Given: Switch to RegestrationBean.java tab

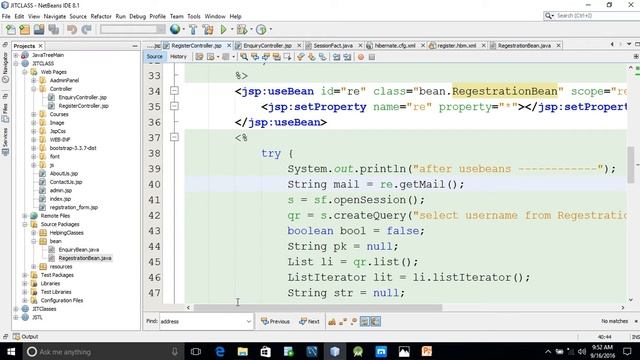Looking at the screenshot, I should click(524, 46).
